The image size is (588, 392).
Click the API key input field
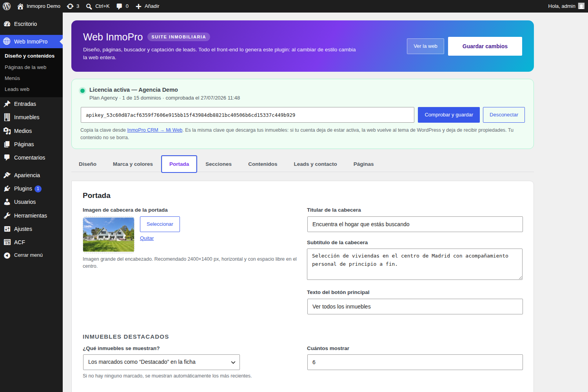[247, 115]
